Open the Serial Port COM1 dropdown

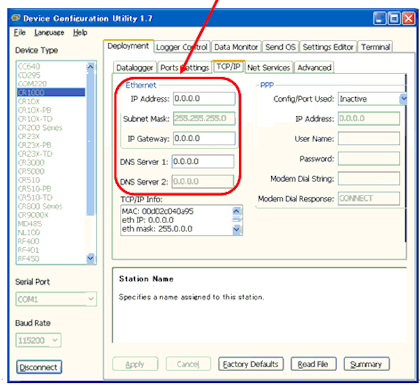tap(56, 299)
